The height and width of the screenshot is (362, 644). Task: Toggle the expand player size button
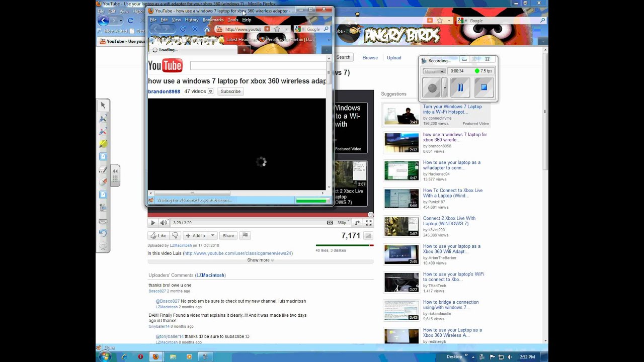[357, 223]
